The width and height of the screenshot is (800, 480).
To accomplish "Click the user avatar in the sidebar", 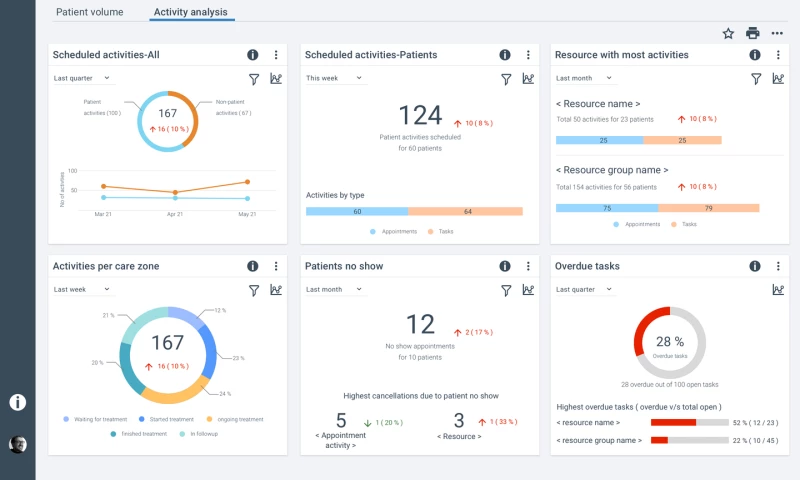I will (18, 445).
